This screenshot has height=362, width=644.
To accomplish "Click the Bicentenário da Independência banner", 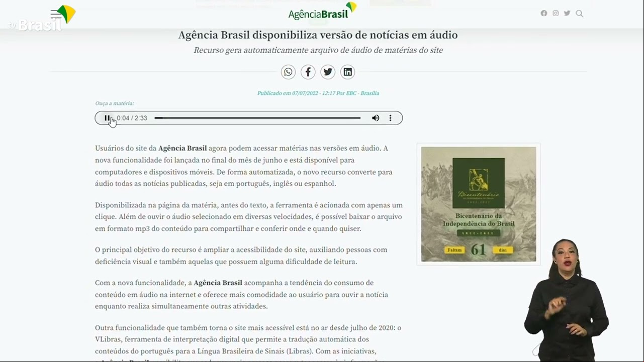I will [x=479, y=204].
